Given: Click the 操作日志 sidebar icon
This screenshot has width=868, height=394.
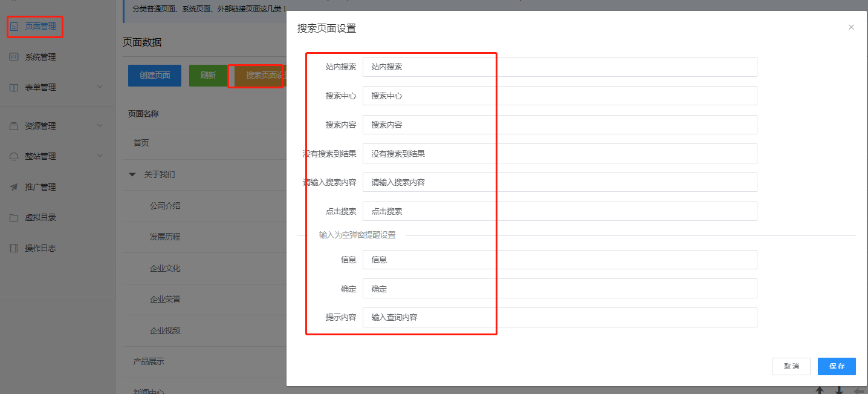Looking at the screenshot, I should click(14, 248).
